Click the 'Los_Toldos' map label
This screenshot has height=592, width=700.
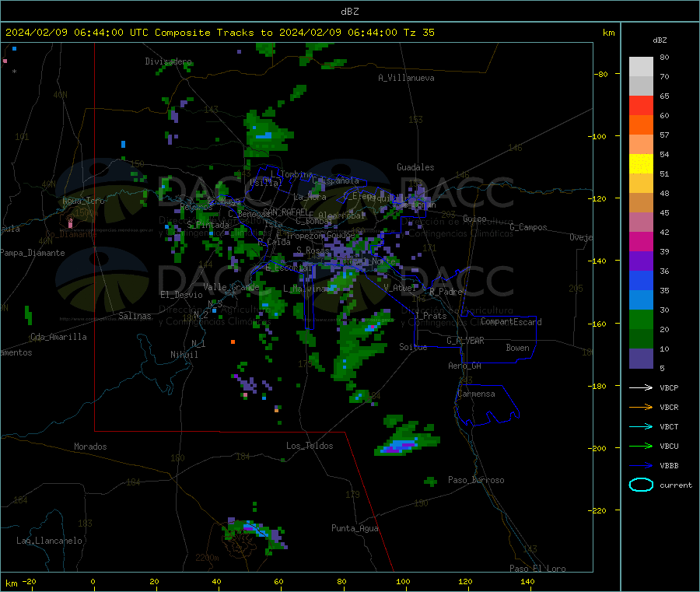point(310,446)
